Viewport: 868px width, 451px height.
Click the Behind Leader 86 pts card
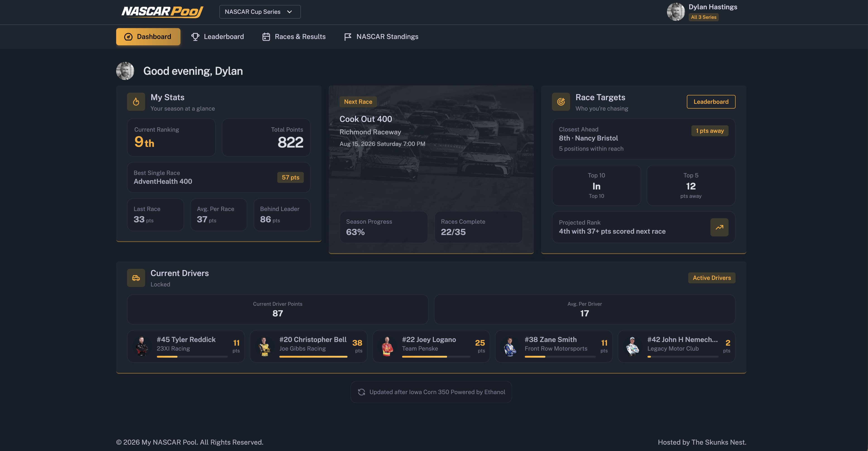click(x=282, y=215)
